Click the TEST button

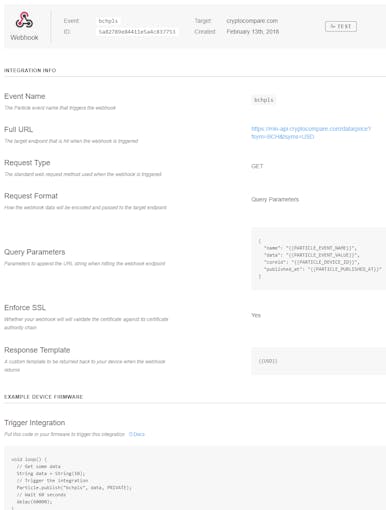(x=341, y=26)
